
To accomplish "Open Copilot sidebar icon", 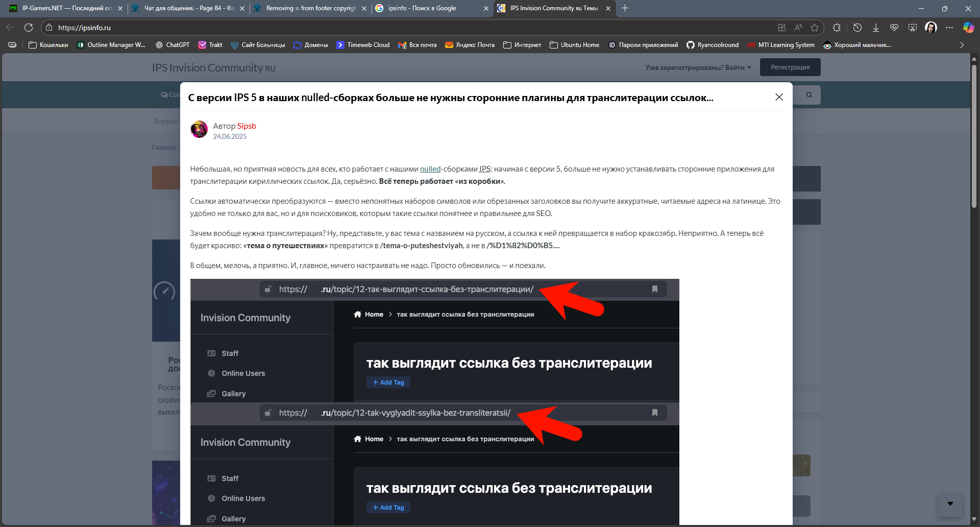I will click(x=968, y=28).
